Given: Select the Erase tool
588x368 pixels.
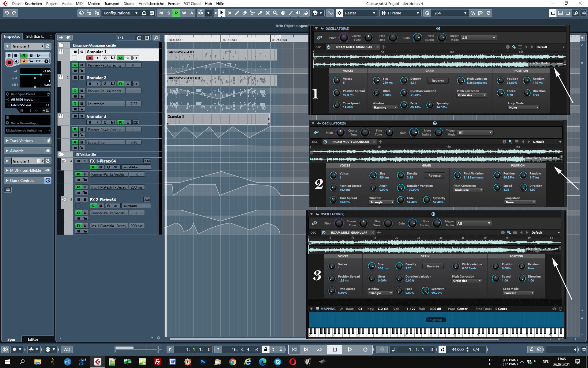Looking at the screenshot, I should (x=244, y=13).
